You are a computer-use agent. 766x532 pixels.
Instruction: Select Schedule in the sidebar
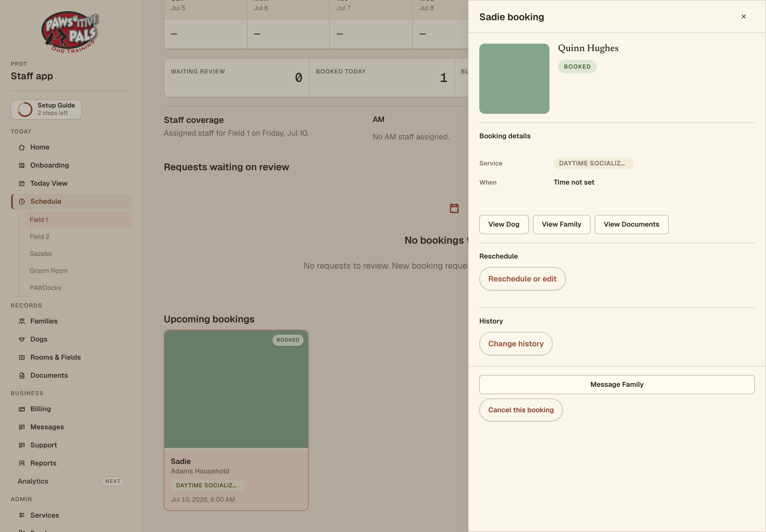71,202
